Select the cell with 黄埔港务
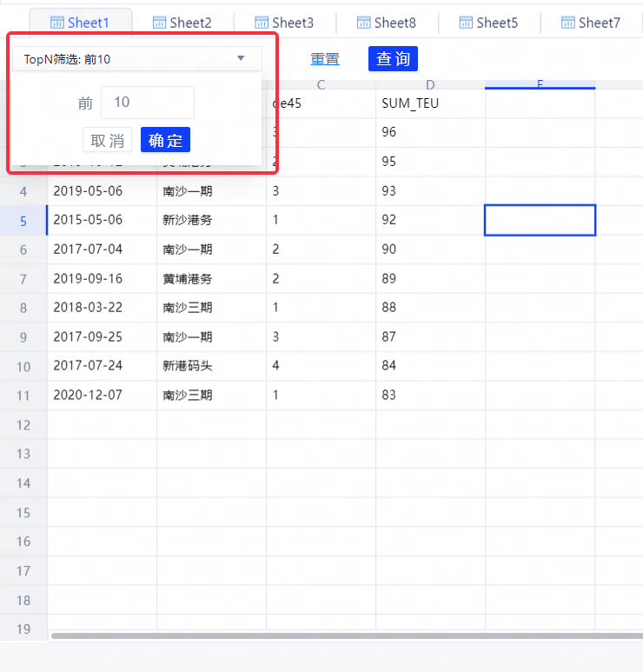This screenshot has height=672, width=643. pos(211,278)
